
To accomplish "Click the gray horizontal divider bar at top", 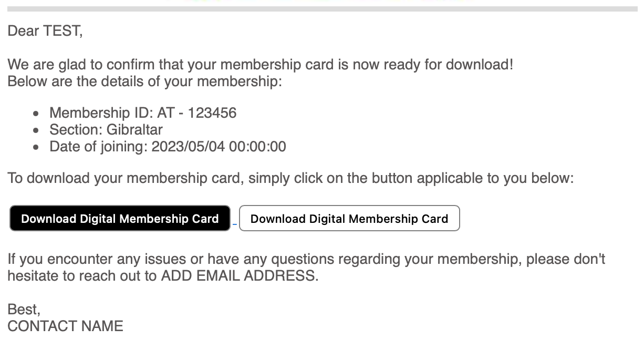I will tap(322, 8).
